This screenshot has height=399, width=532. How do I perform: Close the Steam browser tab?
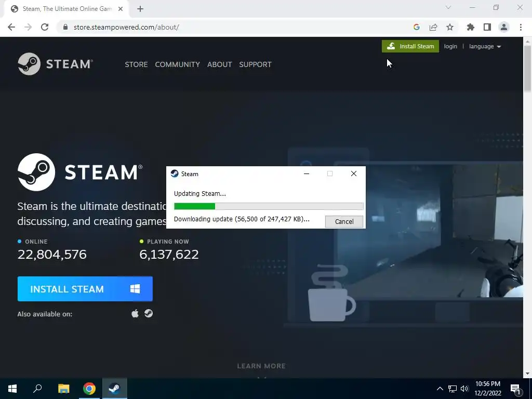tap(121, 9)
